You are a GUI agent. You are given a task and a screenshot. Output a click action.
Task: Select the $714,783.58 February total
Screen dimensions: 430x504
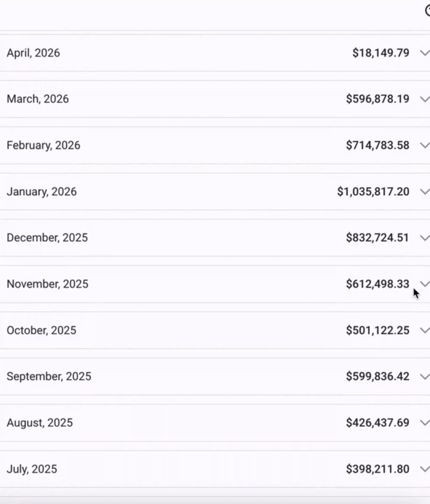pos(377,146)
